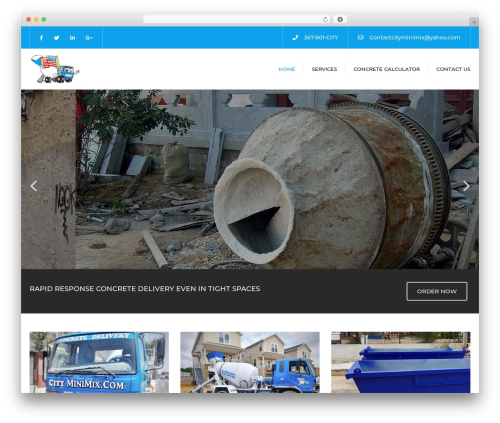The image size is (500, 423).
Task: Open the LinkedIn social icon
Action: click(72, 38)
